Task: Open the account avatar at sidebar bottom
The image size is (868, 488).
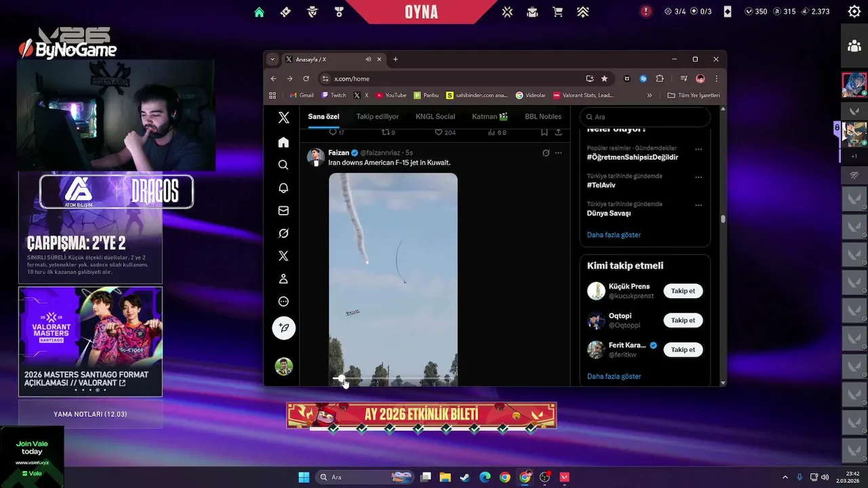Action: pos(283,367)
